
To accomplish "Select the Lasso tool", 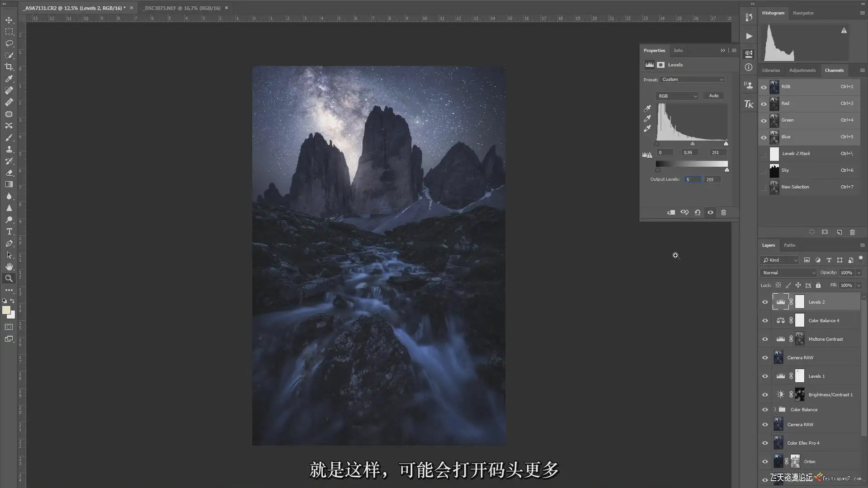I will coord(9,43).
